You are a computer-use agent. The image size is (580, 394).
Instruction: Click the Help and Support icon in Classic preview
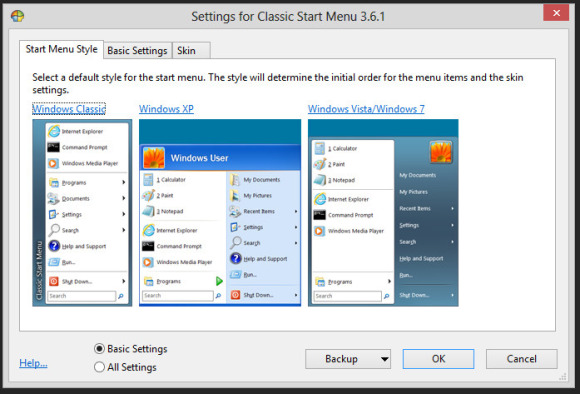coord(54,246)
